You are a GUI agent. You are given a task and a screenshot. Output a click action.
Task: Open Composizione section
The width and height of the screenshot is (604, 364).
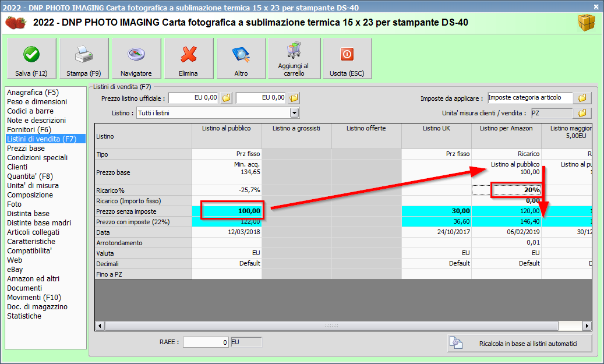point(30,195)
